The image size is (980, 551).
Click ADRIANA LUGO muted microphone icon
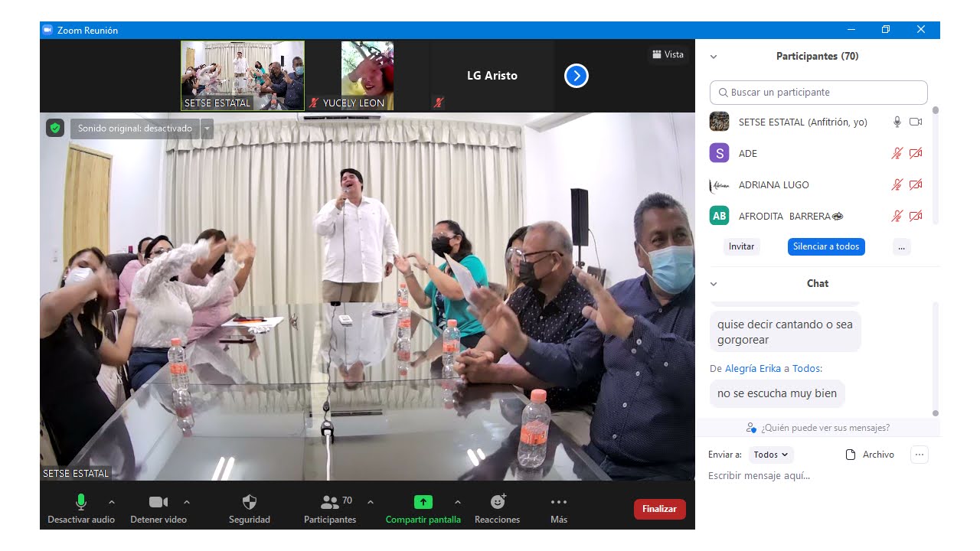point(897,184)
